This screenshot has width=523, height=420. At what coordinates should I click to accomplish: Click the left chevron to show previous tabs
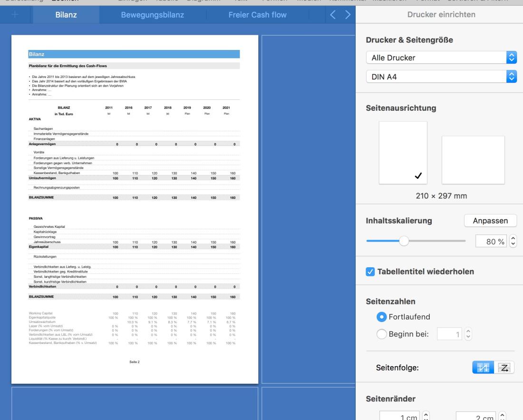tap(334, 15)
